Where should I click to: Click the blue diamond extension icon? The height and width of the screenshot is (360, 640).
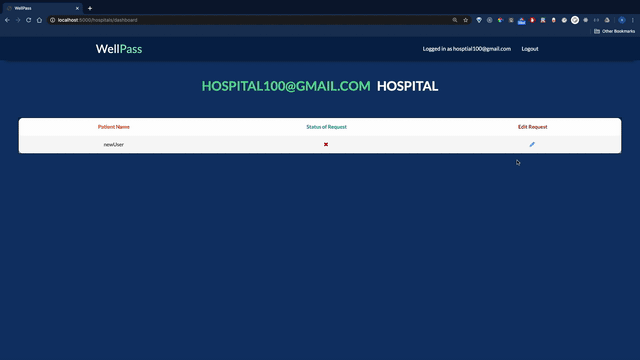click(x=479, y=20)
